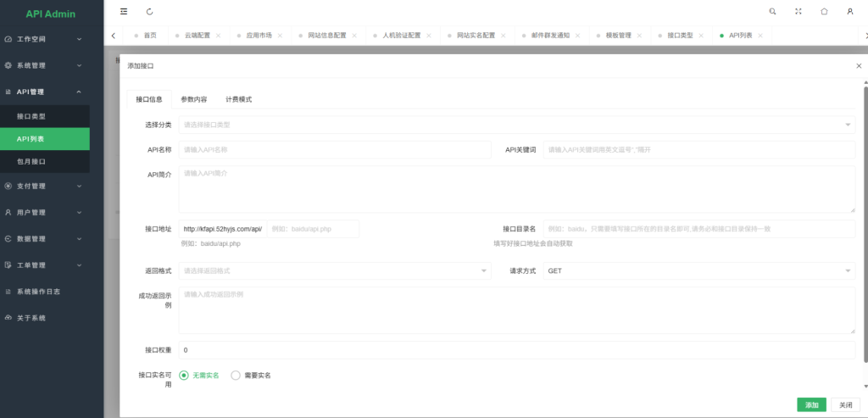The height and width of the screenshot is (418, 868).
Task: Click the 成功返回示例 text area
Action: (517, 310)
